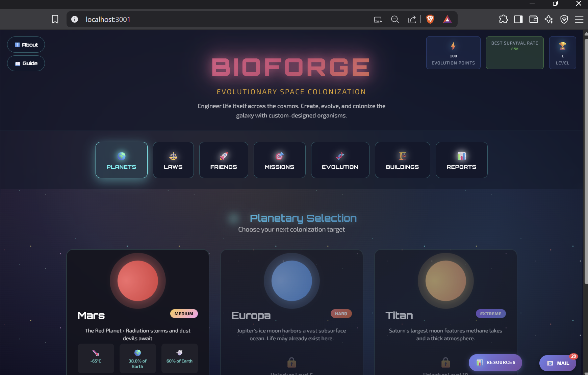
Task: Click the dust cloud stat icon on Mars
Action: click(x=179, y=352)
